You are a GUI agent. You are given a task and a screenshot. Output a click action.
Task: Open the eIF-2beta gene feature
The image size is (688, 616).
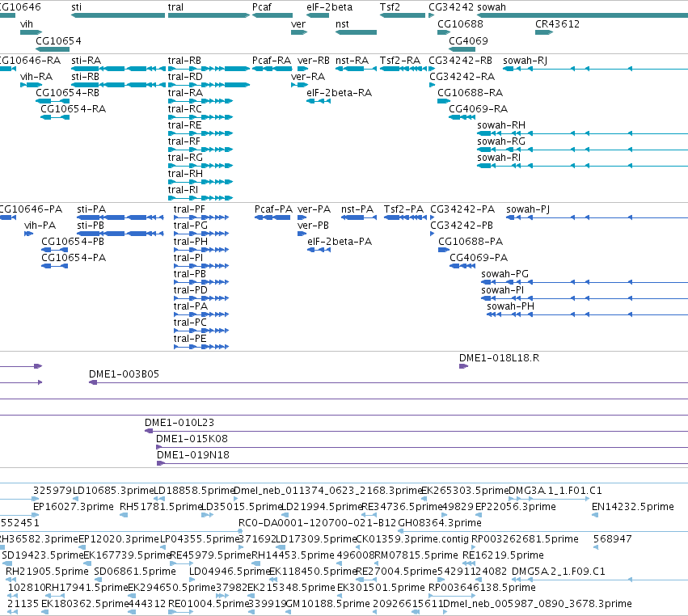[x=318, y=15]
